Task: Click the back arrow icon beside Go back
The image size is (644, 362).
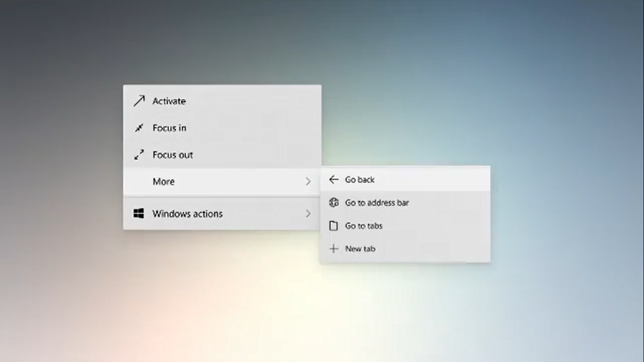Action: pyautogui.click(x=334, y=179)
